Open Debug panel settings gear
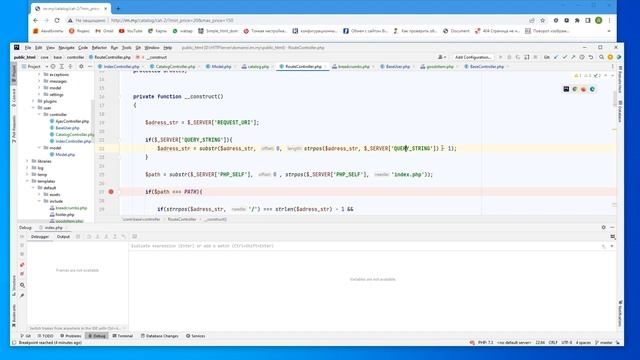 point(604,227)
